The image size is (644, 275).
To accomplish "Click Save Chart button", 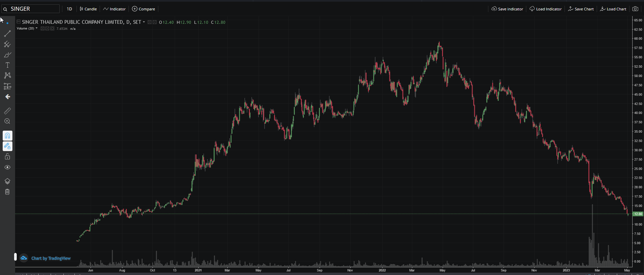I will click(581, 9).
